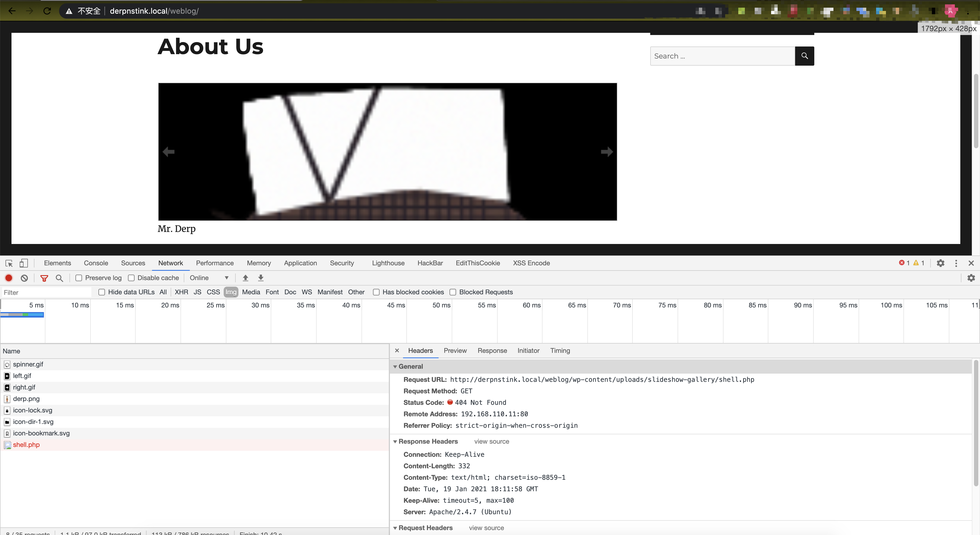980x535 pixels.
Task: Click the profile avatar in browser toolbar
Action: (950, 11)
